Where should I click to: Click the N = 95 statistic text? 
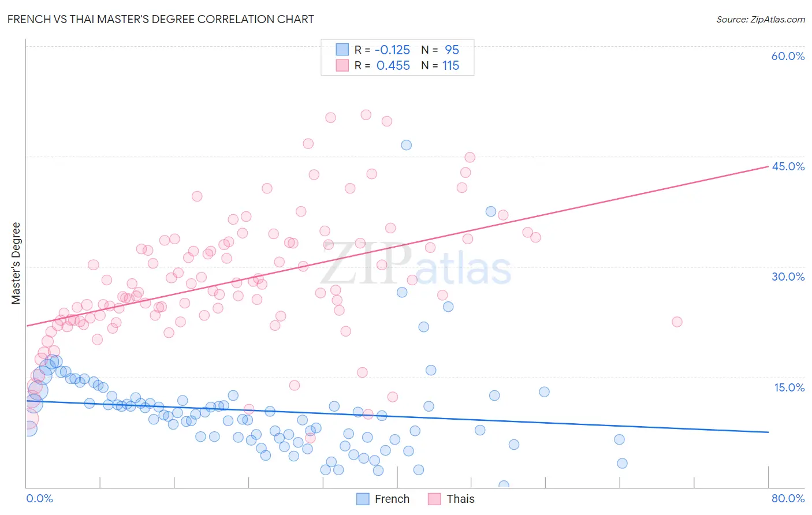440,50
